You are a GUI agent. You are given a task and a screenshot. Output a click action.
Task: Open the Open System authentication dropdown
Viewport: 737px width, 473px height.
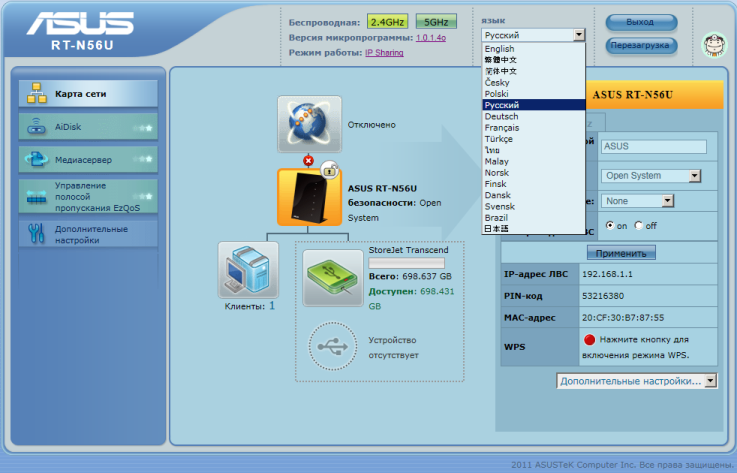pyautogui.click(x=651, y=175)
